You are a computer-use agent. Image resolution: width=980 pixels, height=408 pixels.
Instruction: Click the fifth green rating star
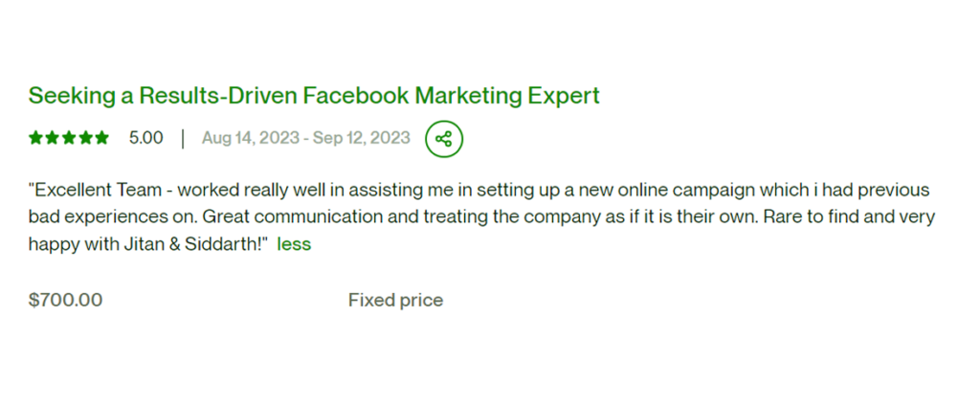pos(101,138)
